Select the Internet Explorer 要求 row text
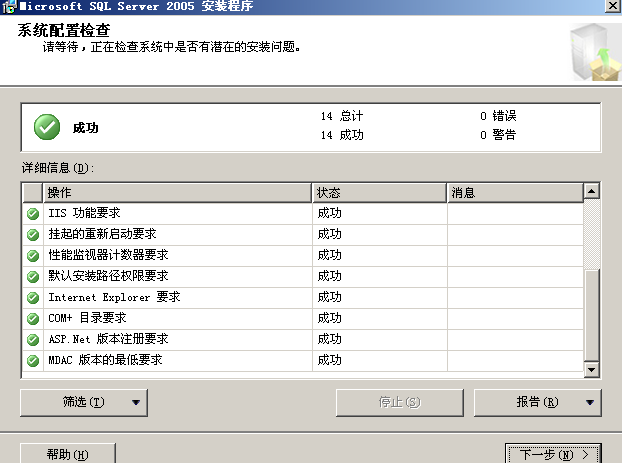The height and width of the screenshot is (463, 622). pos(114,297)
